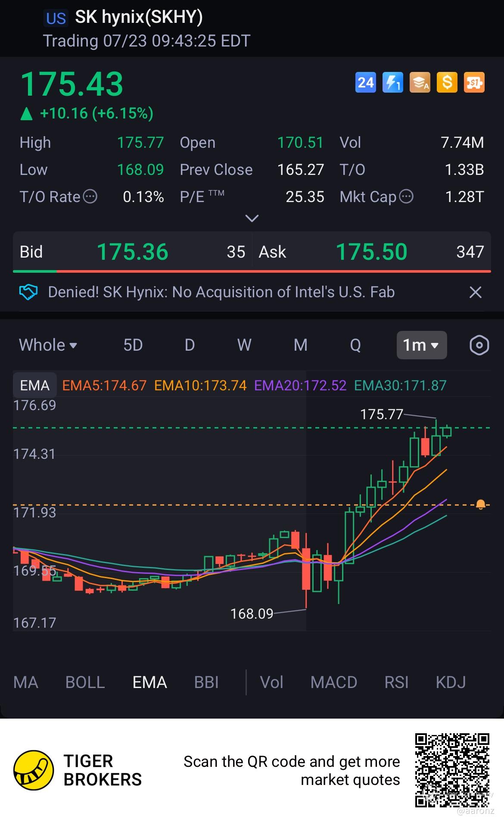Tap the orange price alert bell
504x822 pixels.
pyautogui.click(x=481, y=504)
